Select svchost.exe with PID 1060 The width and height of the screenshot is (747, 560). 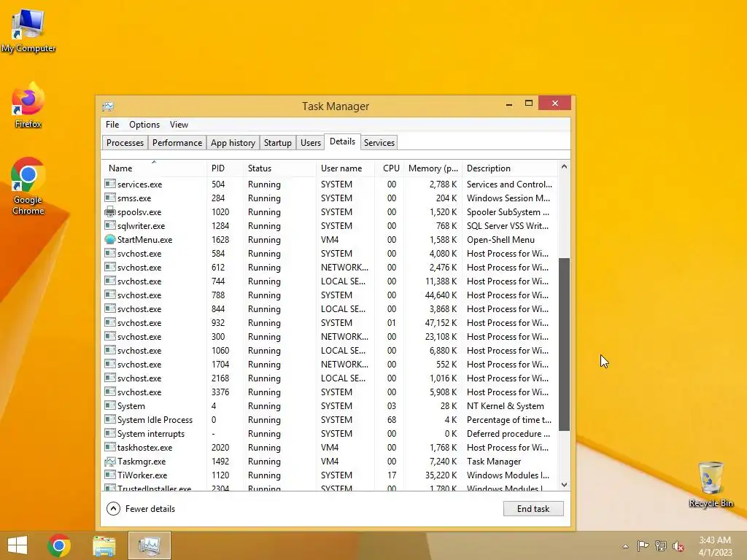[x=330, y=351]
